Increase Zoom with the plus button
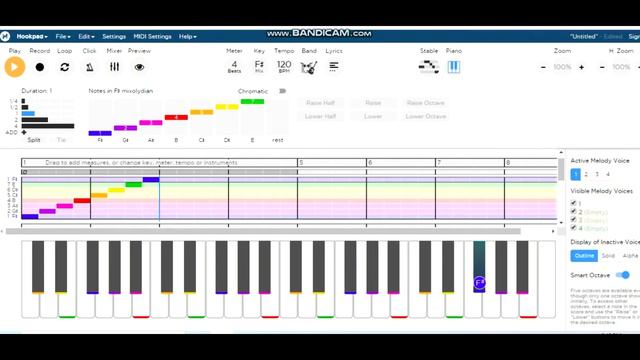Image resolution: width=640 pixels, height=360 pixels. point(581,67)
